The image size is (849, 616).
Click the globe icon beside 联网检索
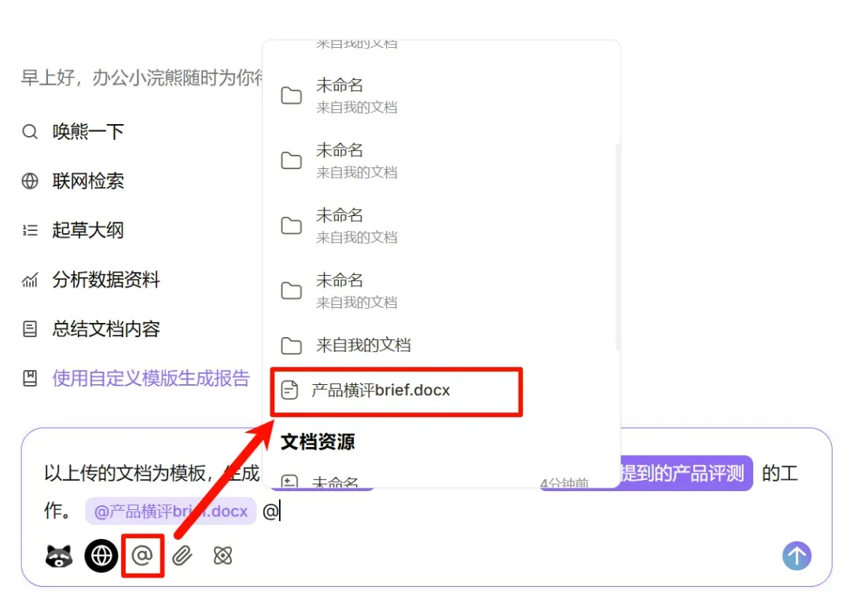coord(30,181)
